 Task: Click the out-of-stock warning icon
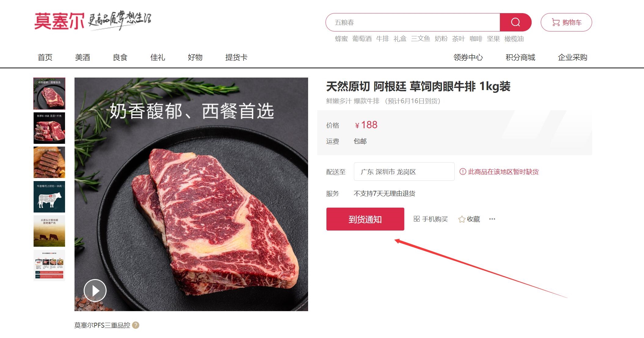[x=463, y=172]
